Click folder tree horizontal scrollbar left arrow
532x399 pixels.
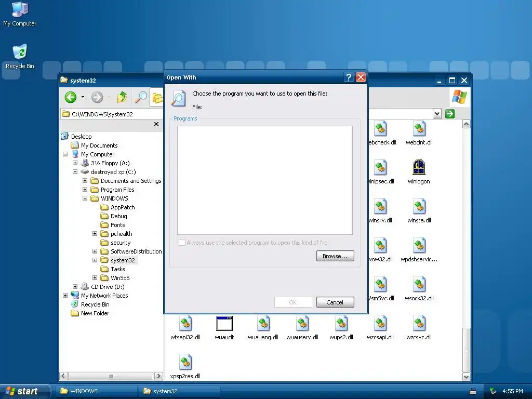[63, 376]
